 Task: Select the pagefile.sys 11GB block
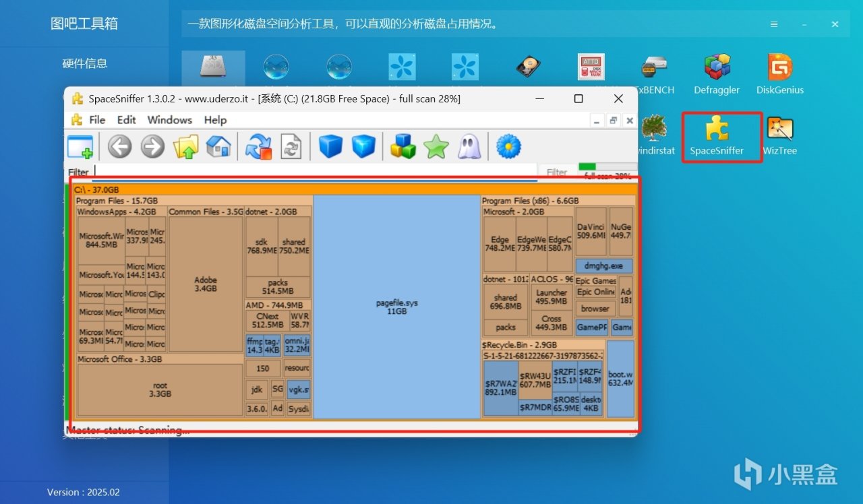click(397, 307)
